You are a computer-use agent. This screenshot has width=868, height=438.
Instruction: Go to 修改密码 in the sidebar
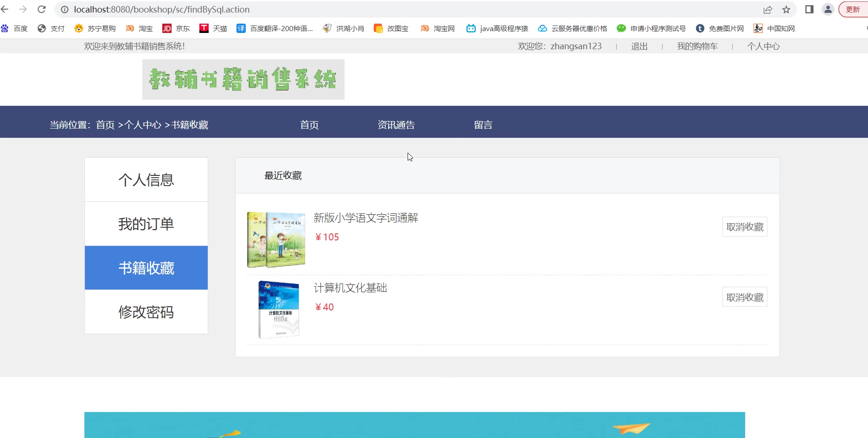tap(146, 312)
